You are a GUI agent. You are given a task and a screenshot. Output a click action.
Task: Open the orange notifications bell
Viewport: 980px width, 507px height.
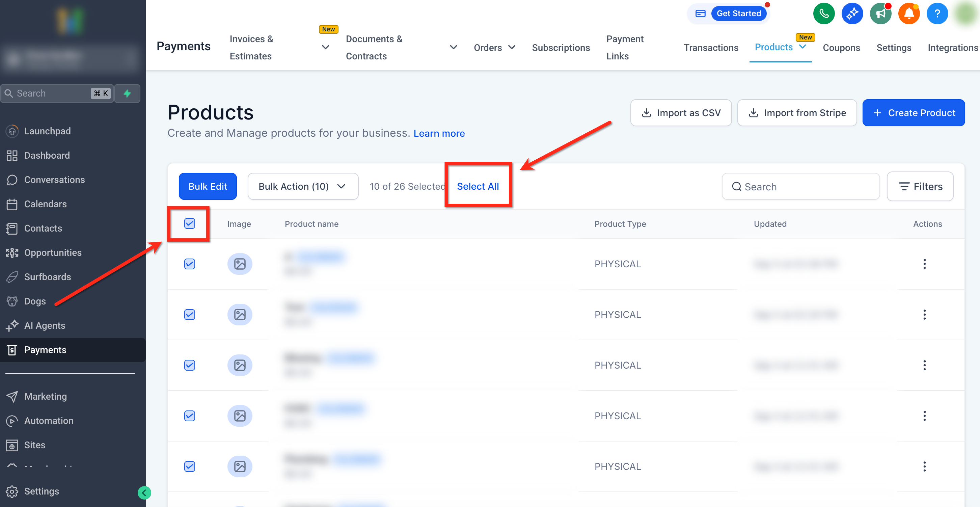908,14
